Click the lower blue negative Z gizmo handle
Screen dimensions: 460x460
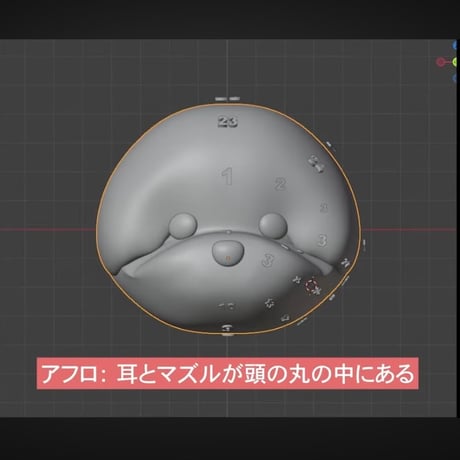tap(456, 78)
